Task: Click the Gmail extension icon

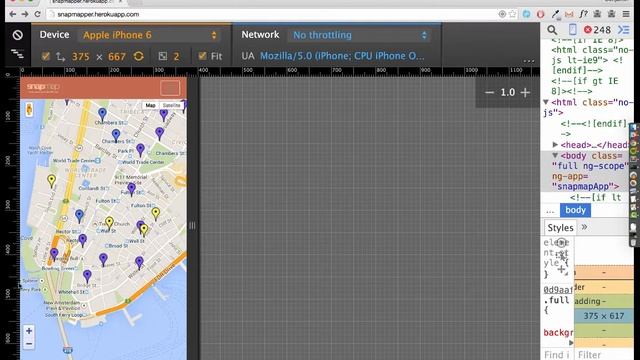Action: pyautogui.click(x=569, y=14)
